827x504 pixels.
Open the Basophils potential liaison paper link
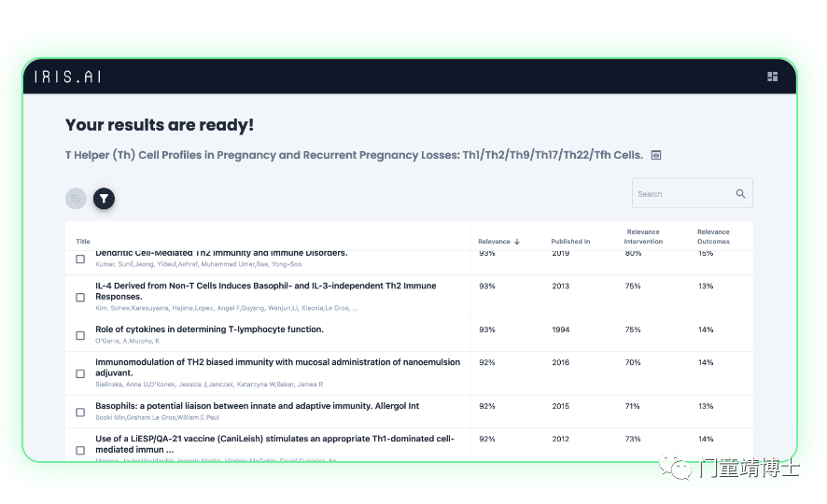(257, 406)
